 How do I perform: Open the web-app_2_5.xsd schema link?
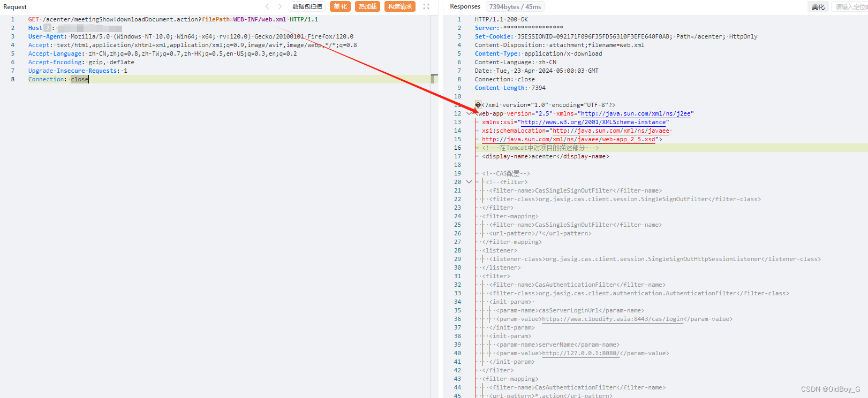pyautogui.click(x=569, y=139)
